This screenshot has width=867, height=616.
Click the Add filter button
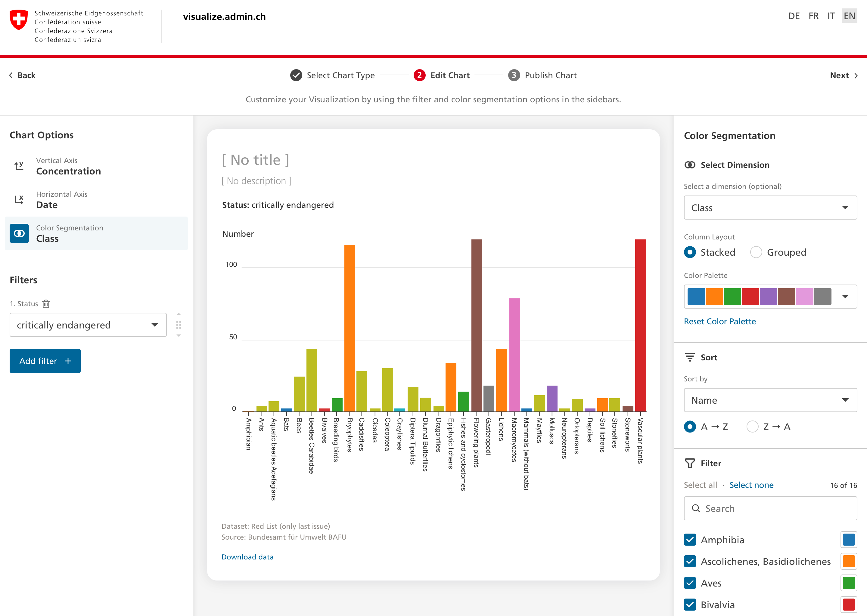click(x=45, y=361)
